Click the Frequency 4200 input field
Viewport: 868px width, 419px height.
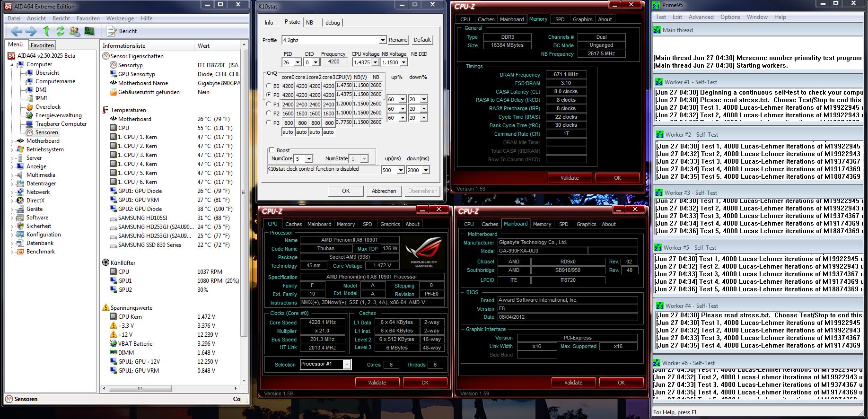pyautogui.click(x=334, y=62)
